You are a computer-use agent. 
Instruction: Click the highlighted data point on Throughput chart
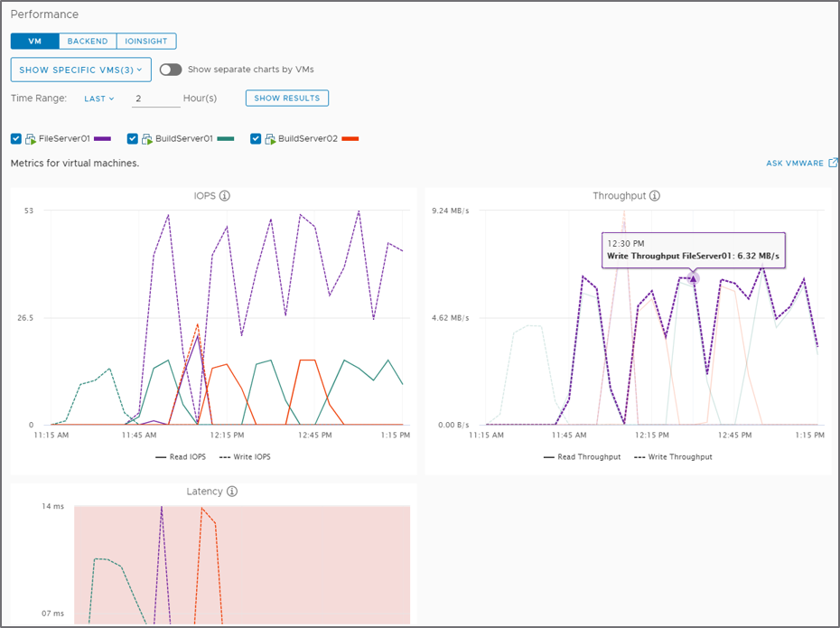(693, 278)
